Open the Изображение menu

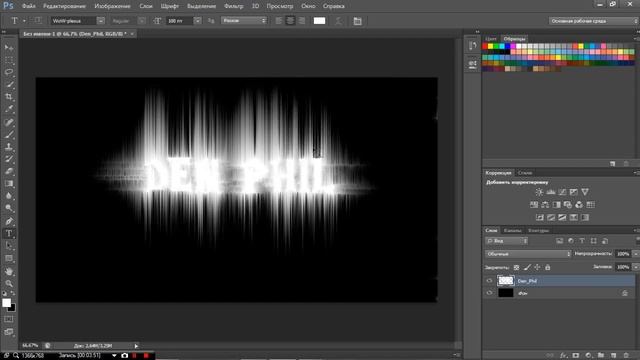[x=112, y=6]
